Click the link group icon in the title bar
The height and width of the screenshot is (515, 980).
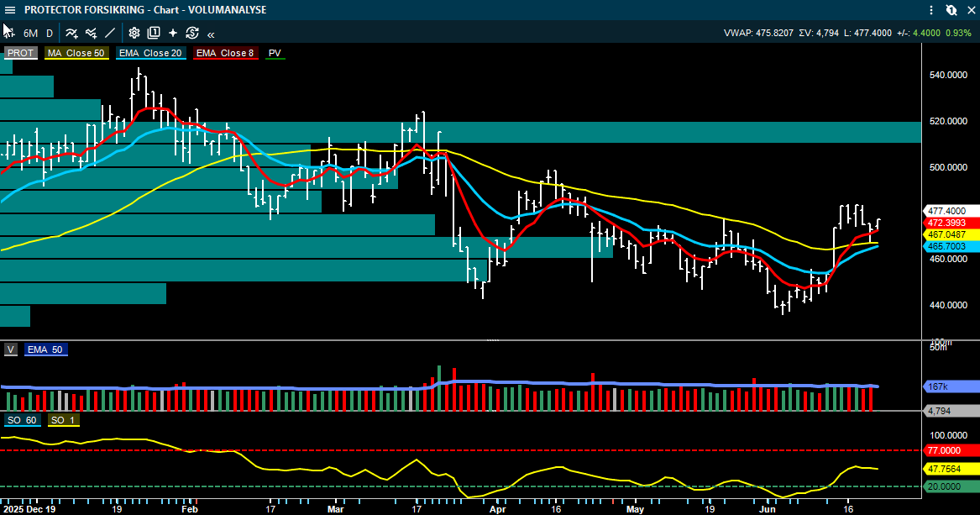[951, 10]
